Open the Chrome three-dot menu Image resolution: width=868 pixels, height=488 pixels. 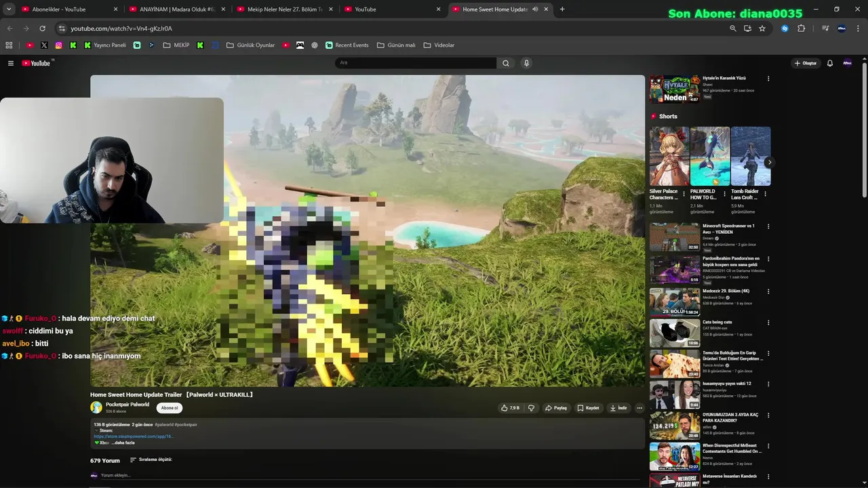pyautogui.click(x=859, y=28)
